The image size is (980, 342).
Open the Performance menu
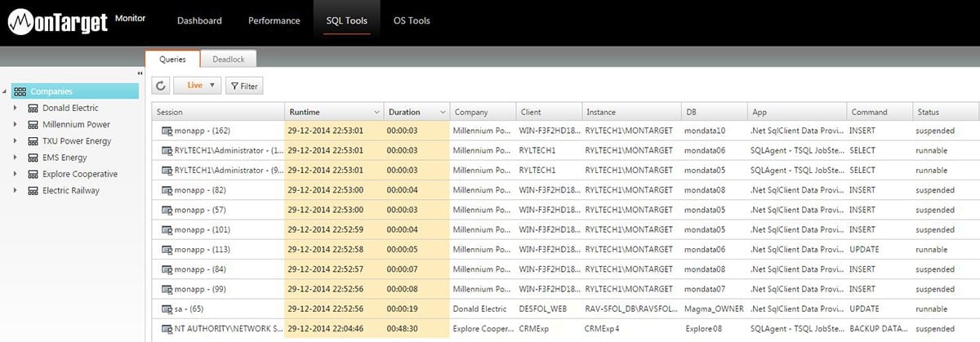point(274,20)
